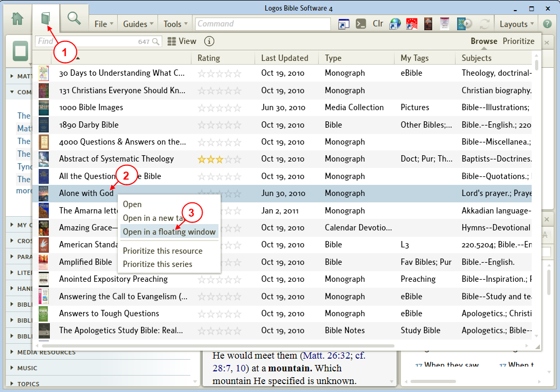Toggle the Library book icon
Image resolution: width=560 pixels, height=392 pixels.
pos(46,19)
